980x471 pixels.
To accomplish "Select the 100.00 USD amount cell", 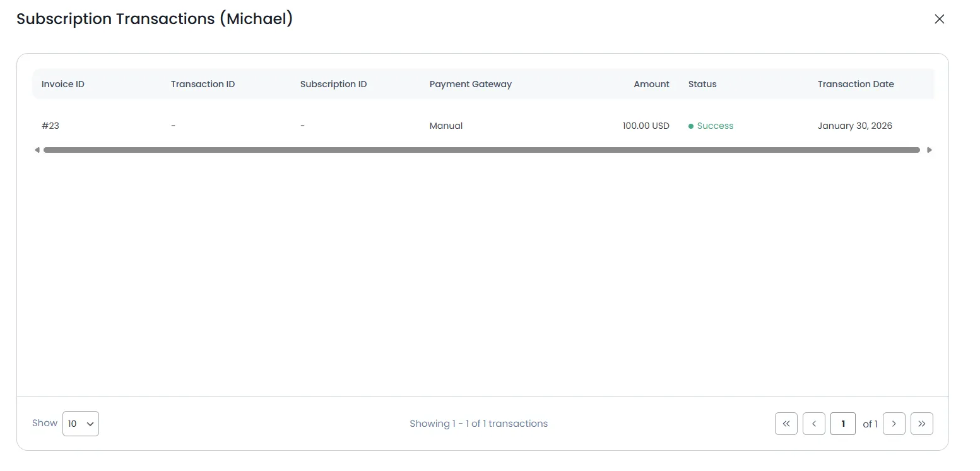I will coord(646,126).
